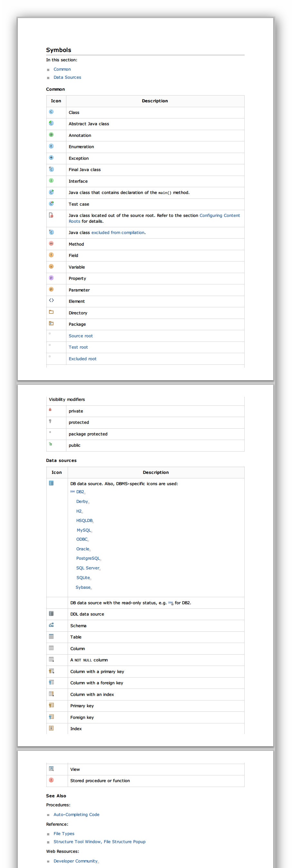Click the purple Property icon
The height and width of the screenshot is (868, 292).
[51, 278]
